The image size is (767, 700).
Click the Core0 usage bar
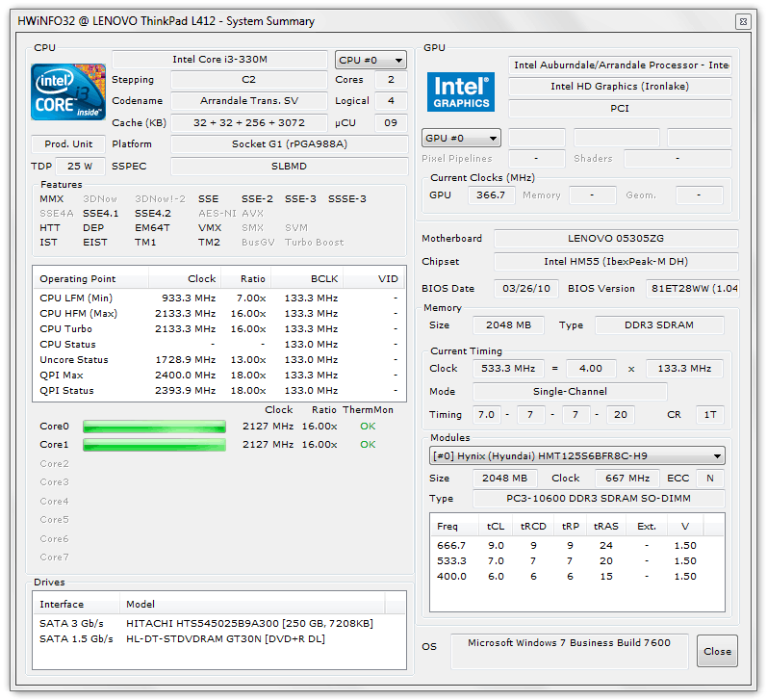pyautogui.click(x=154, y=427)
